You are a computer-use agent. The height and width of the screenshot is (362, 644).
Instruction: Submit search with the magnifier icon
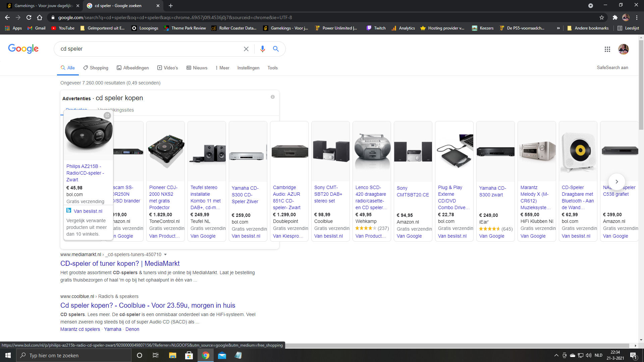coord(276,49)
